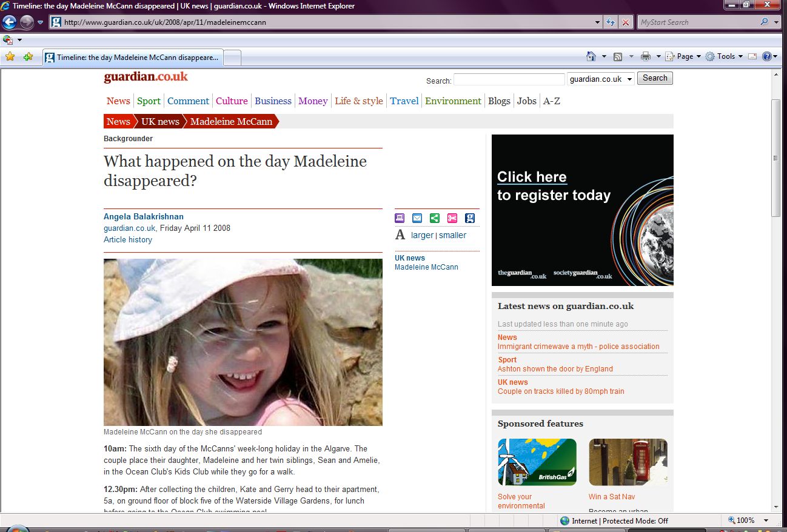Image resolution: width=787 pixels, height=532 pixels.
Task: Click the Refresh page icon
Action: point(611,22)
